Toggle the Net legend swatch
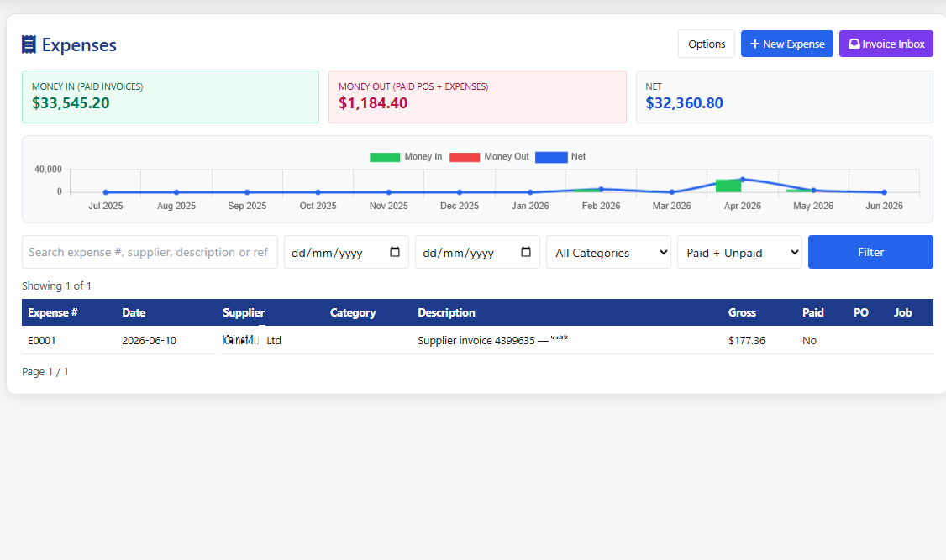 click(551, 157)
